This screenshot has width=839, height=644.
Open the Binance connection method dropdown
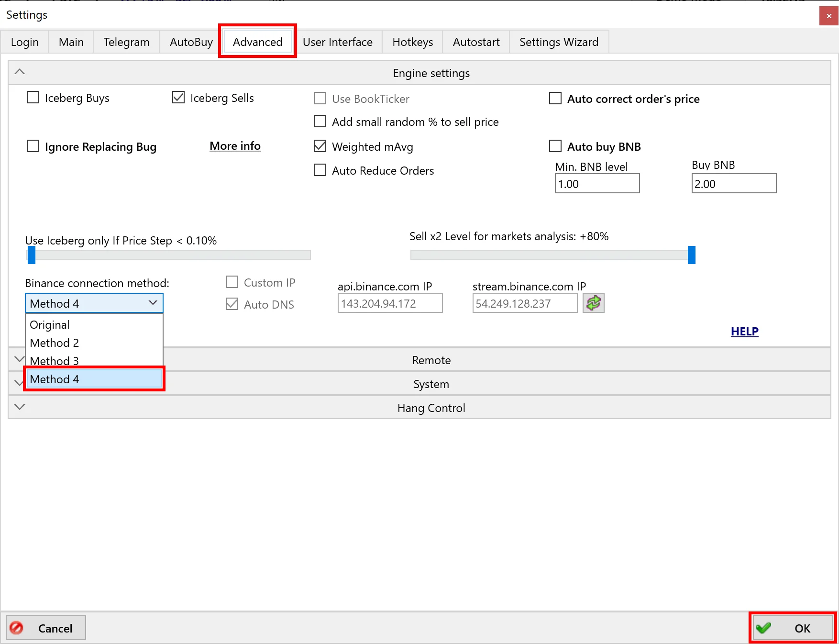pos(94,303)
